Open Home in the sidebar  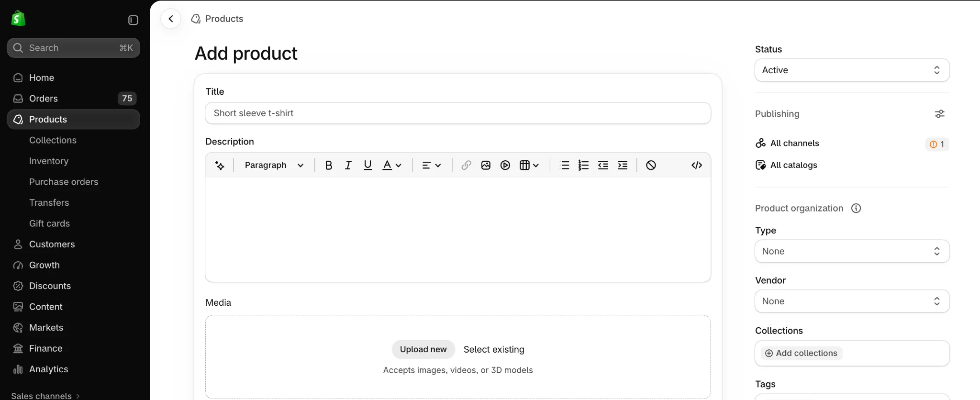(x=73, y=78)
